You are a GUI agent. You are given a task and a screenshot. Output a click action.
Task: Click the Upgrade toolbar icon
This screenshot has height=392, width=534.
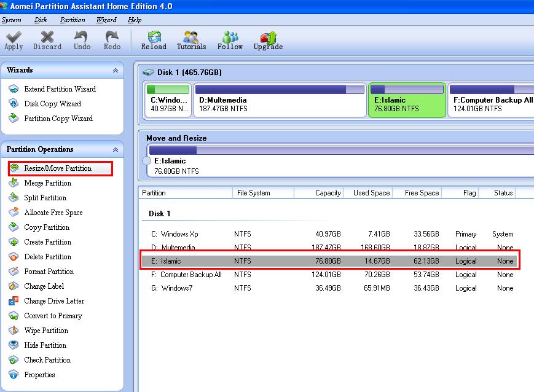269,37
